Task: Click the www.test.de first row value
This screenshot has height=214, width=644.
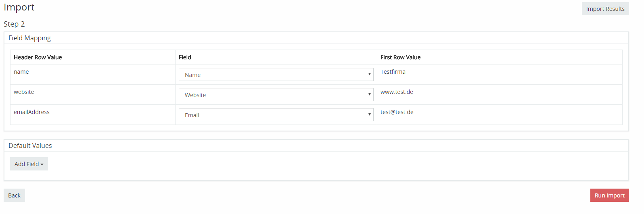Action: (397, 92)
